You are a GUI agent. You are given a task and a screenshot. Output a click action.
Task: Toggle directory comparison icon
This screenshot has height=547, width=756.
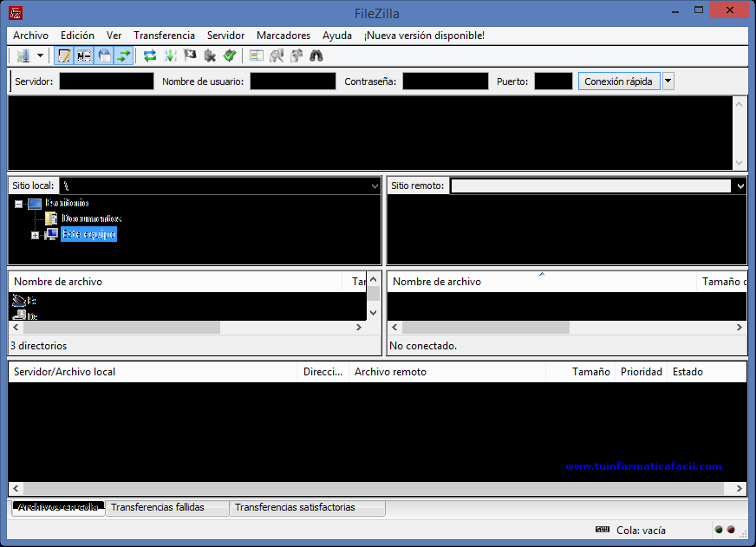277,55
